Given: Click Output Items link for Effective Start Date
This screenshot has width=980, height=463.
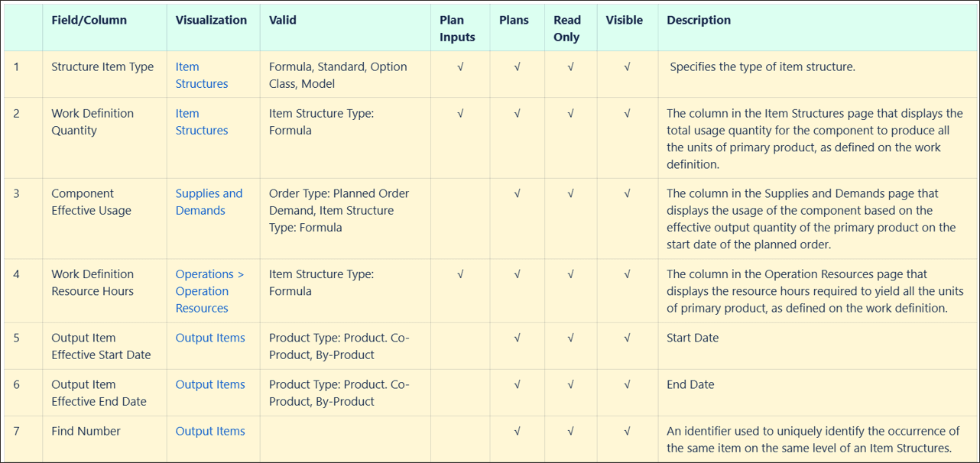Looking at the screenshot, I should click(210, 338).
